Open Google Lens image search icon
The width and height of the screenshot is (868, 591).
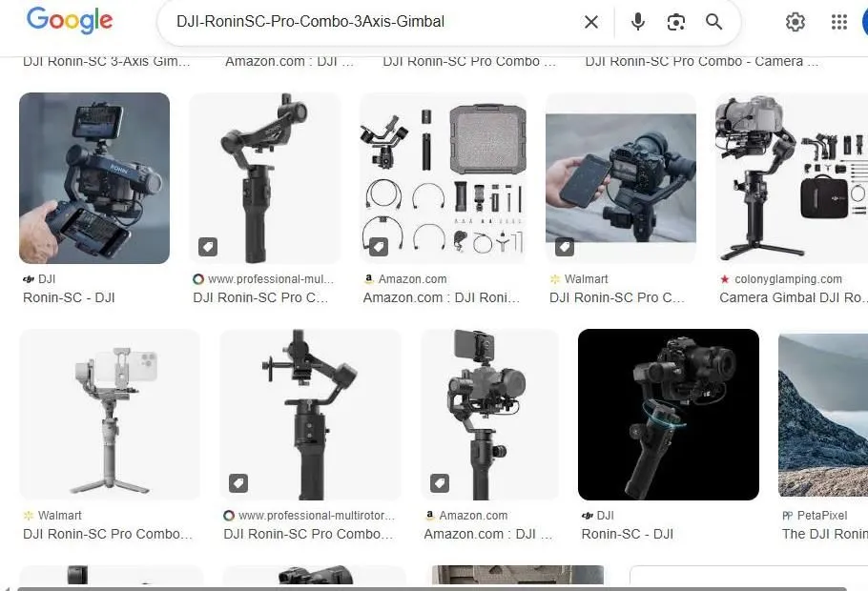click(676, 22)
